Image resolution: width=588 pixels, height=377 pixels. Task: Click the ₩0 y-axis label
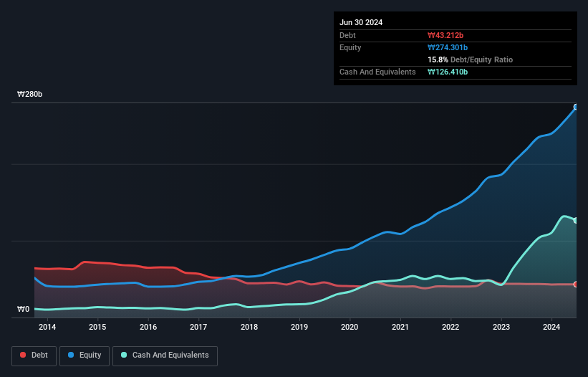point(23,309)
